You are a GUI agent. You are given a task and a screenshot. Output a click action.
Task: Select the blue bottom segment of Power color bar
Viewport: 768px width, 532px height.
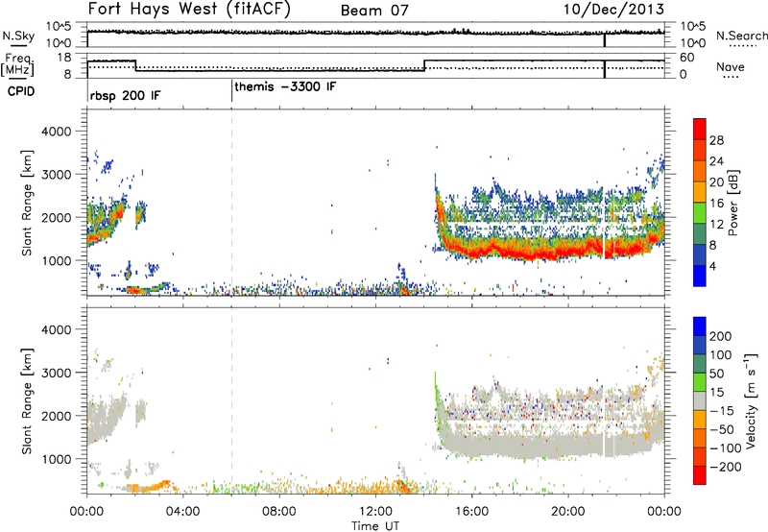(x=700, y=276)
